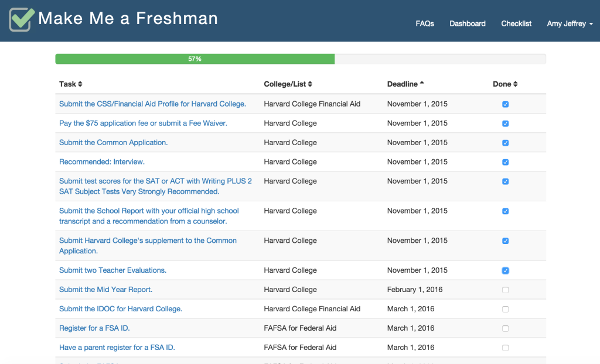The width and height of the screenshot is (600, 364).
Task: Check the Register for a FSA ID checkbox
Action: (x=505, y=328)
